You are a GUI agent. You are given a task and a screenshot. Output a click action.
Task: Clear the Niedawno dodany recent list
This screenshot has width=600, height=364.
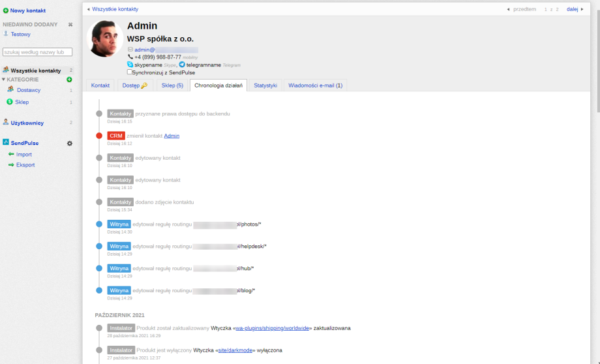pos(70,24)
